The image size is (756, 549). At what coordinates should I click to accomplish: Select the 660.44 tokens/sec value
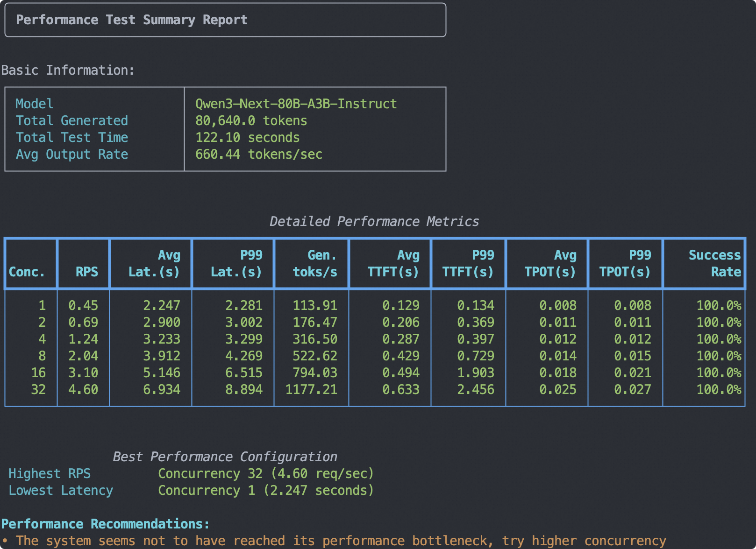point(258,155)
